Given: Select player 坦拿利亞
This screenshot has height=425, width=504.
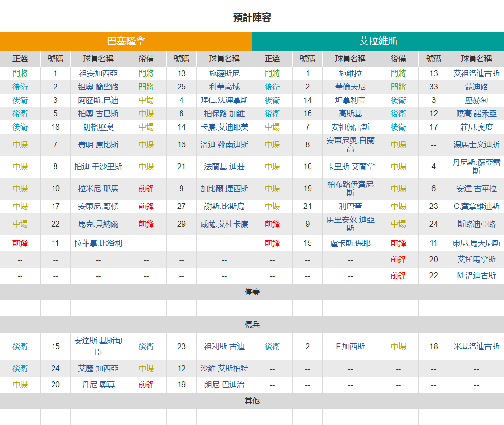Looking at the screenshot, I should (x=350, y=100).
